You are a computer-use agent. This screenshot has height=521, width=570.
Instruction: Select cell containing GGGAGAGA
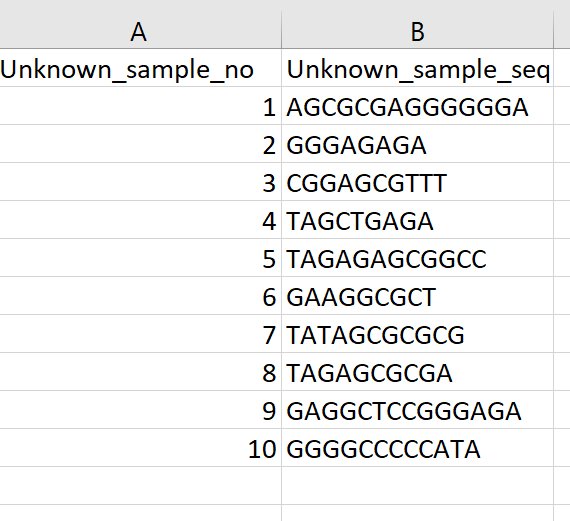coord(417,144)
